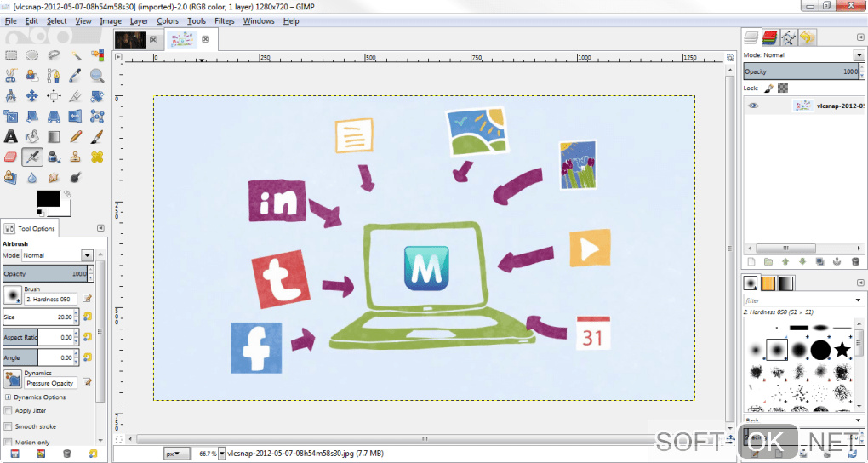The height and width of the screenshot is (463, 868).
Task: Adjust the Airbrush Opacity slider
Action: [44, 273]
